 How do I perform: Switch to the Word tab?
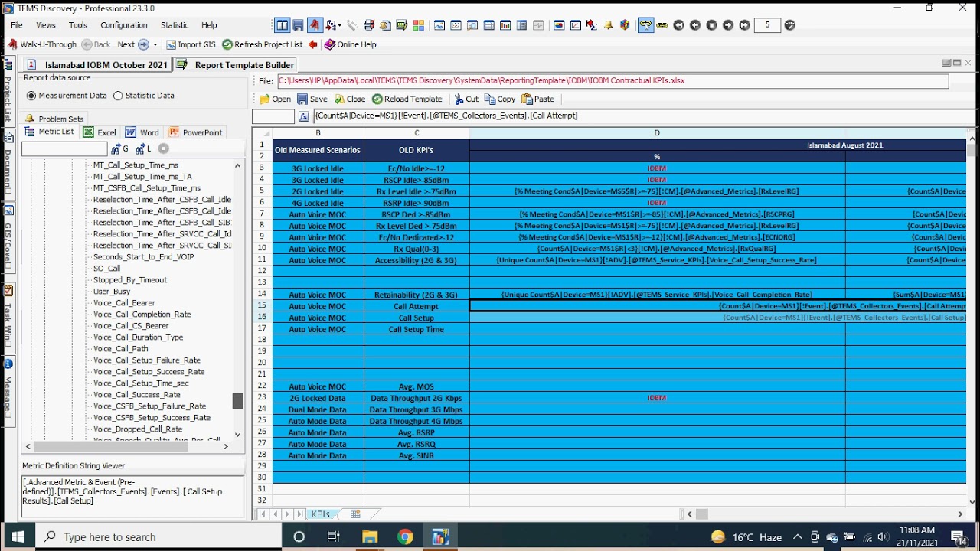[x=142, y=132]
